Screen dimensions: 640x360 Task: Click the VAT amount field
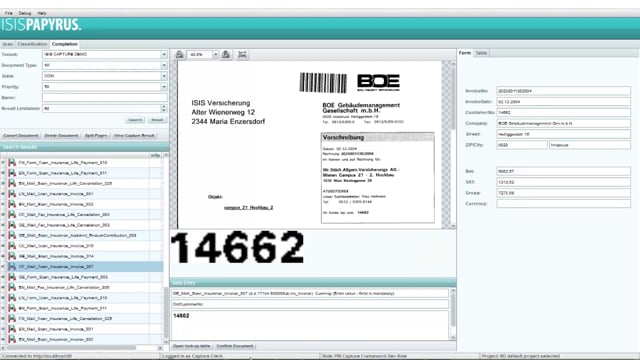[x=563, y=182]
